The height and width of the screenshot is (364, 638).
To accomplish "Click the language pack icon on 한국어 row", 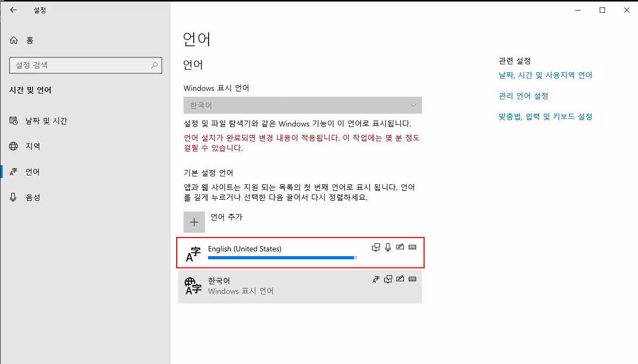I will (x=376, y=279).
